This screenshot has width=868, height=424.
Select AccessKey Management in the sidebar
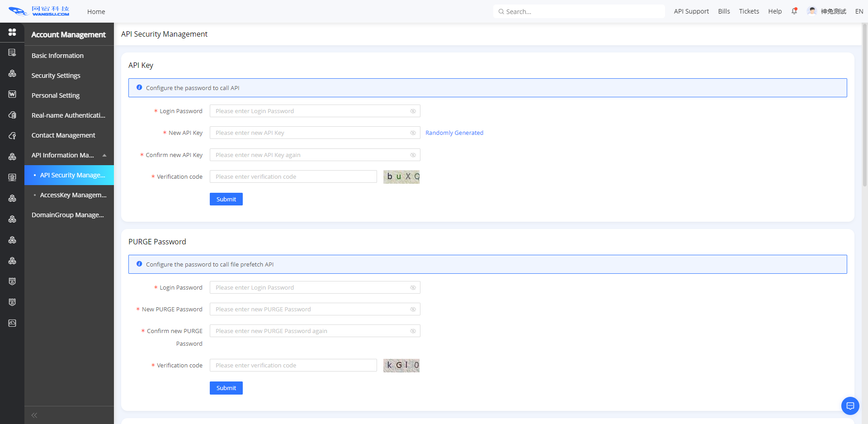(74, 195)
